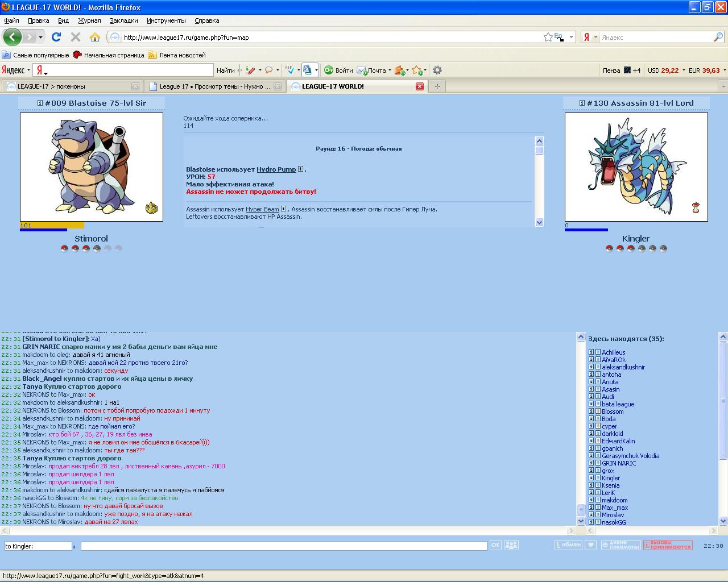Click the page translate icon in Yandex bar
This screenshot has width=728, height=582.
click(307, 70)
